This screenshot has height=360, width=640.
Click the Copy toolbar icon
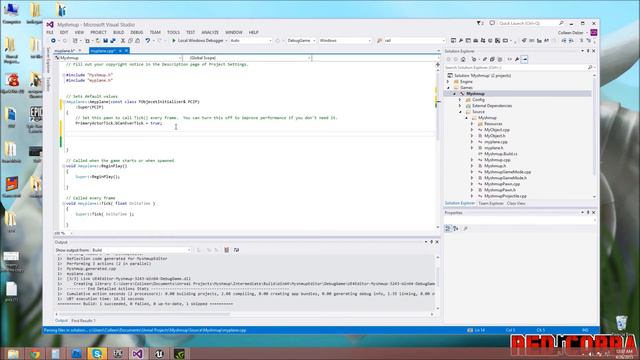point(130,41)
